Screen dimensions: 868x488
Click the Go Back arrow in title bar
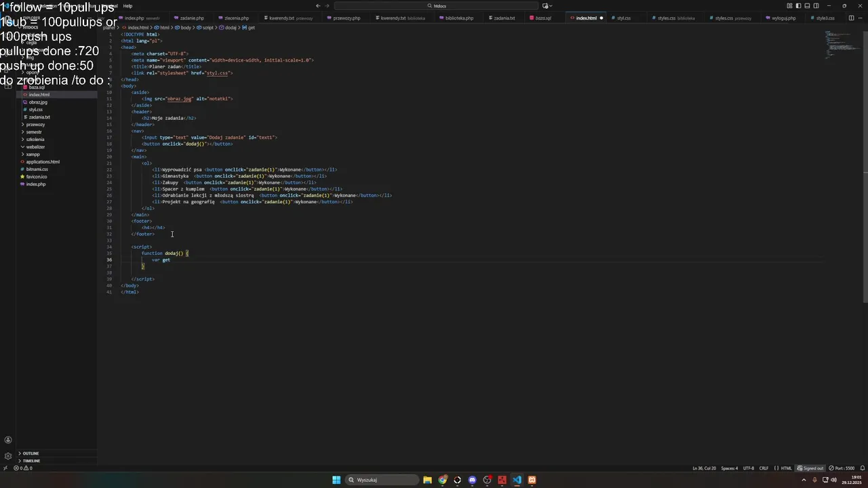(317, 5)
